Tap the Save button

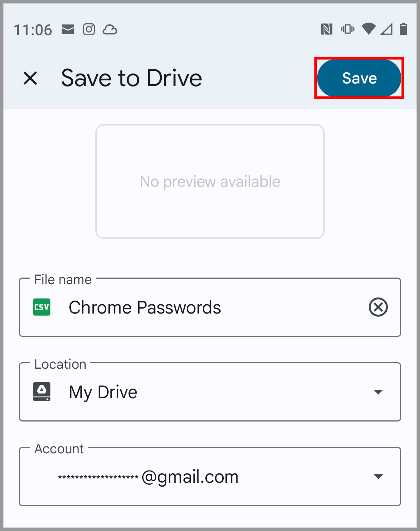pyautogui.click(x=359, y=78)
